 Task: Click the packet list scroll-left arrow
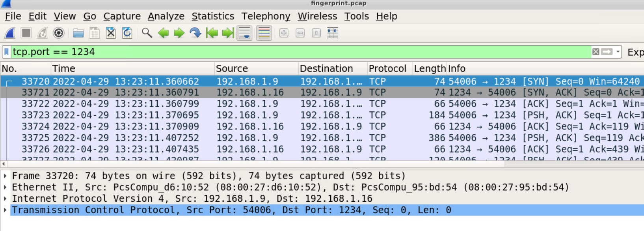coord(4,164)
